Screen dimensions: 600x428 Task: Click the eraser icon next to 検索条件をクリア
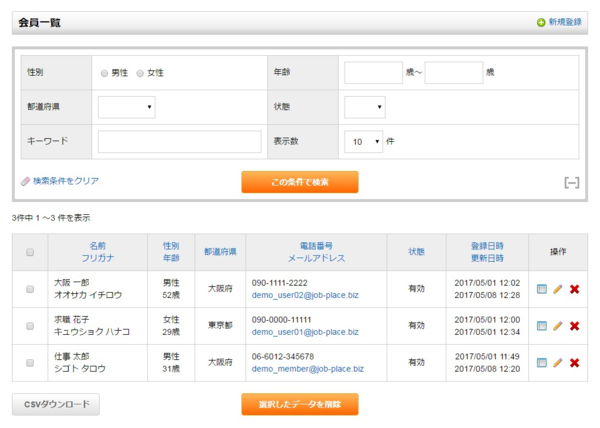[x=25, y=181]
